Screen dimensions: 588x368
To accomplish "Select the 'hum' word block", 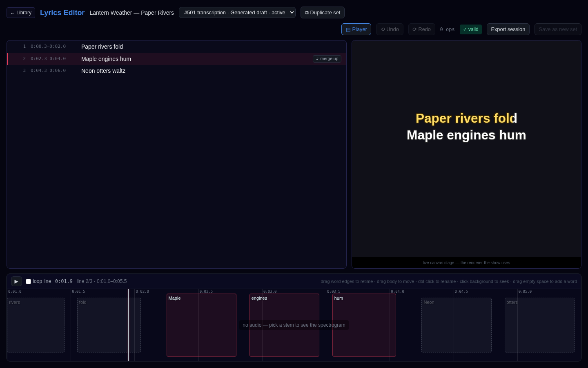I will point(364,325).
